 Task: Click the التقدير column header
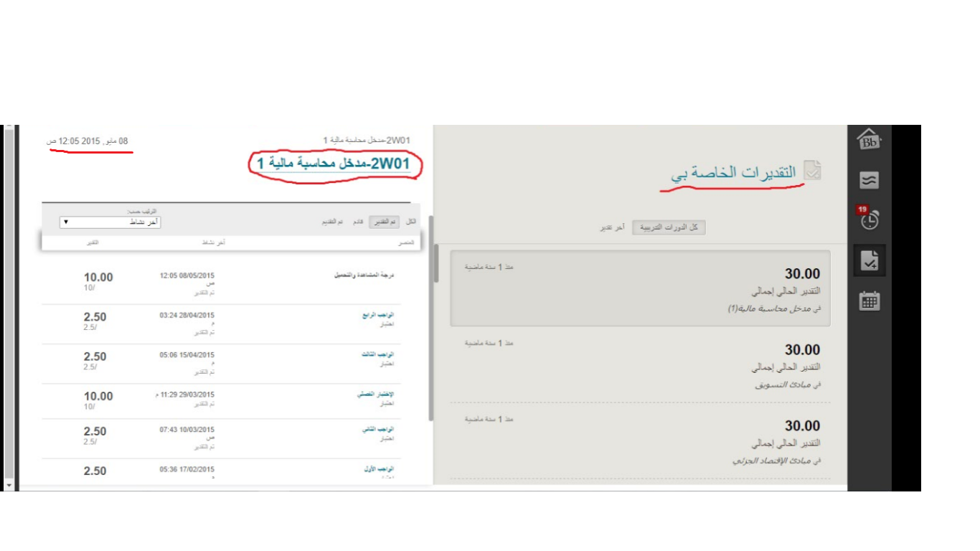point(93,243)
